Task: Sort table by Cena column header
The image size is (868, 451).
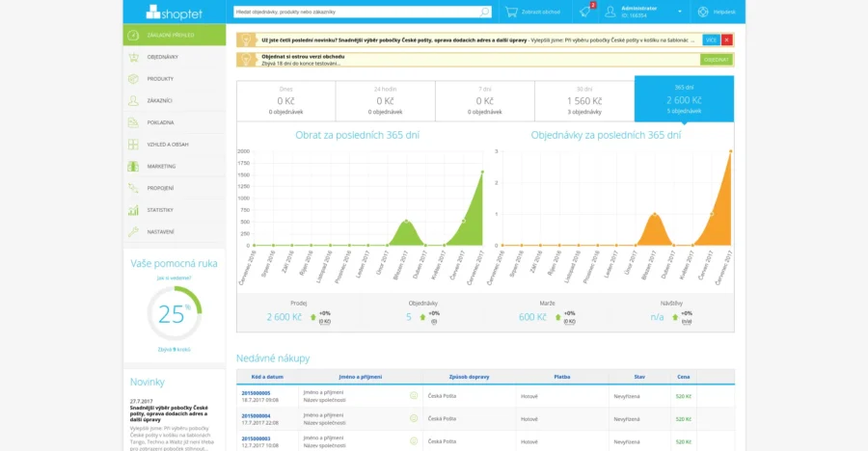Action: tap(683, 377)
